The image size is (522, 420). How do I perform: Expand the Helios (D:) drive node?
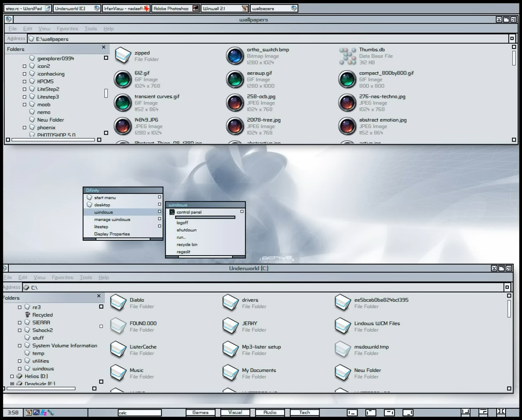click(x=12, y=376)
